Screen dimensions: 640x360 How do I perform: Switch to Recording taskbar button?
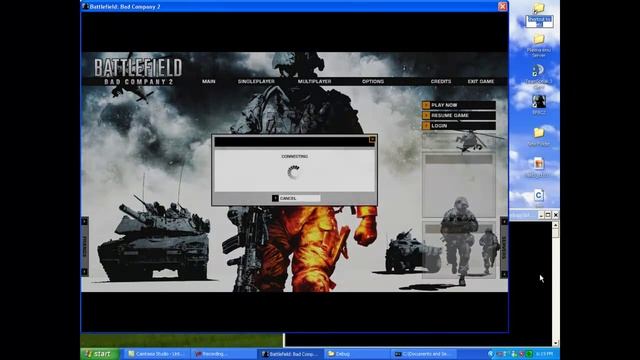tap(224, 354)
